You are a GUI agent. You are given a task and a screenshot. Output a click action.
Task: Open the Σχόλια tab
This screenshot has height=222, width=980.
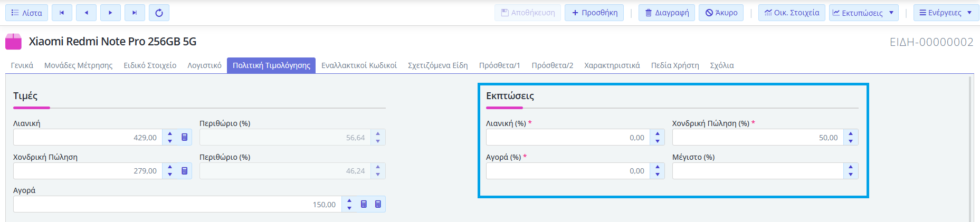722,65
